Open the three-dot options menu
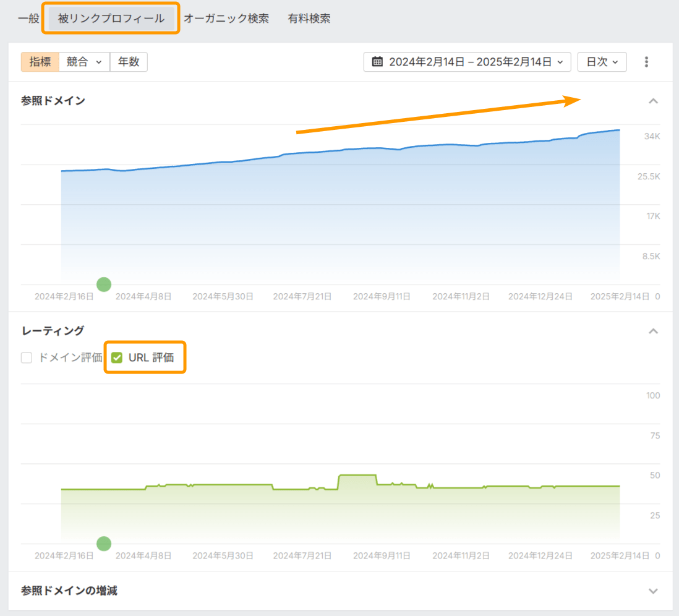This screenshot has width=679, height=616. tap(646, 62)
